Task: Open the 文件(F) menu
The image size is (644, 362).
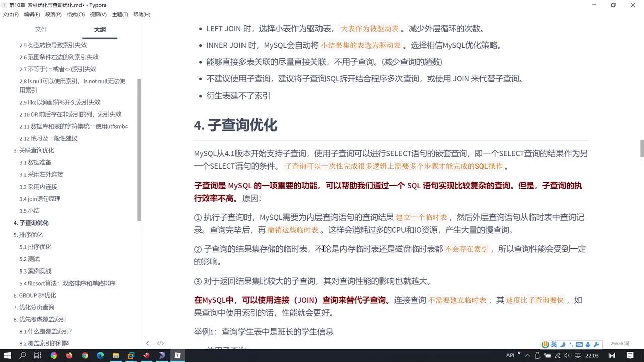Action: [11, 14]
